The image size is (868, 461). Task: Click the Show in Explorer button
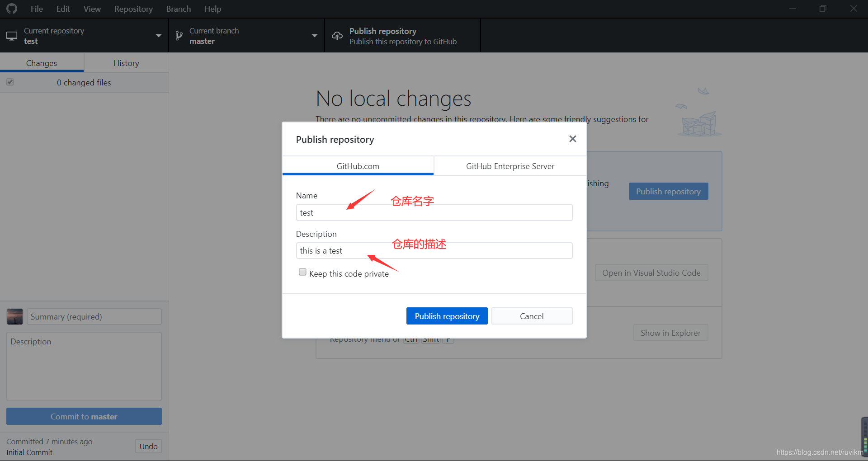(x=670, y=333)
